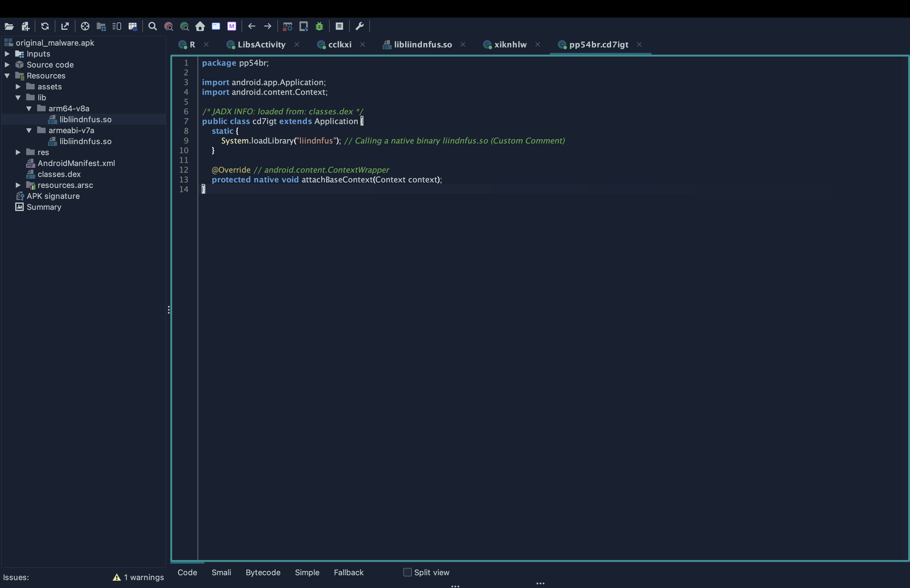910x588 pixels.
Task: Open AndroidManifest via the purple M icon
Action: (x=232, y=26)
